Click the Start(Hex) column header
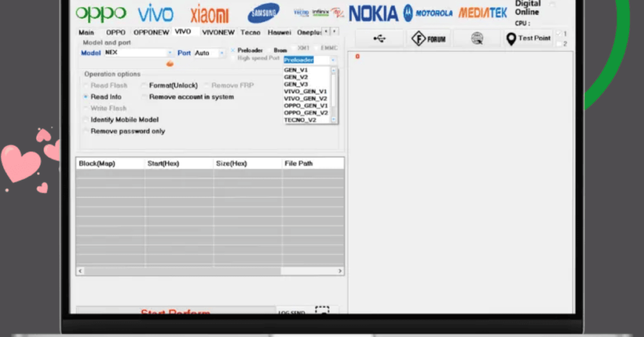This screenshot has height=337, width=644. tap(179, 163)
